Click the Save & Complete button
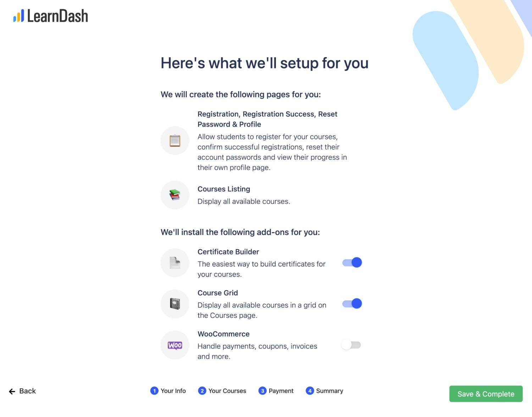This screenshot has height=417, width=532. point(486,394)
